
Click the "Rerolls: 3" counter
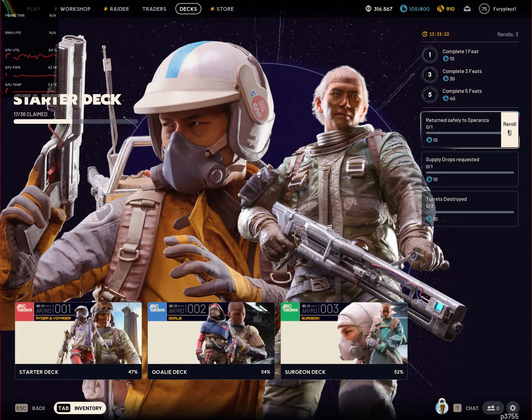508,34
